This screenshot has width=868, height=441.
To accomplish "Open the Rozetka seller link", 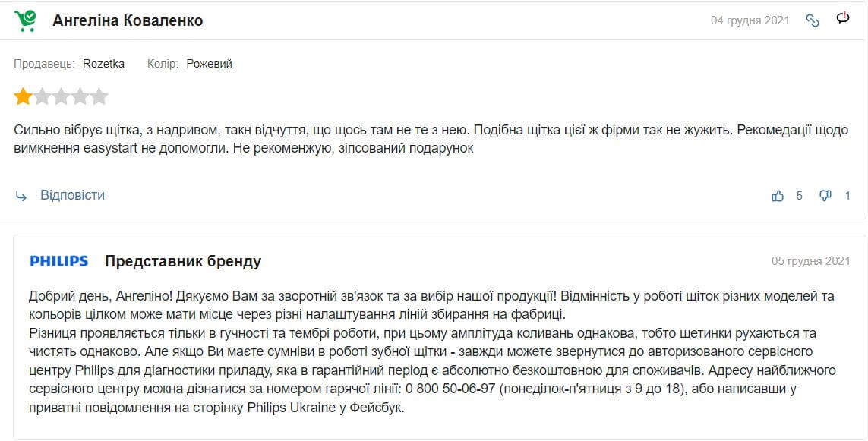I will click(x=103, y=64).
